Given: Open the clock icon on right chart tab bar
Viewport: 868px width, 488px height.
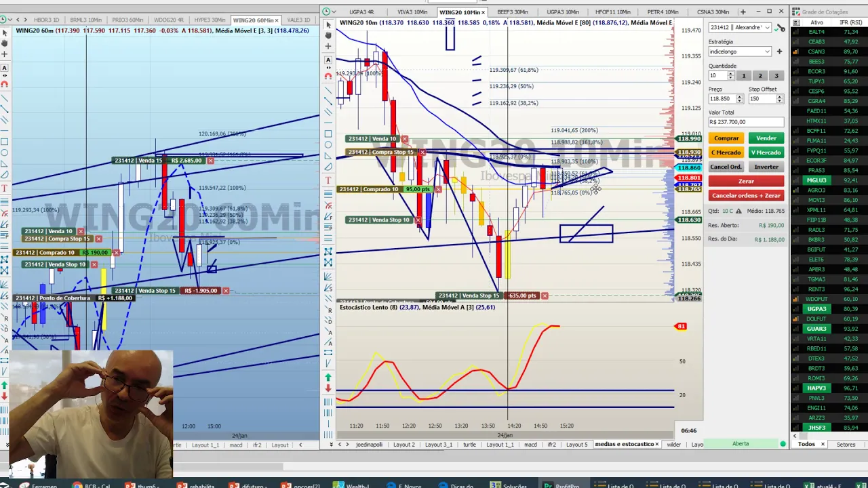Looking at the screenshot, I should [x=326, y=12].
